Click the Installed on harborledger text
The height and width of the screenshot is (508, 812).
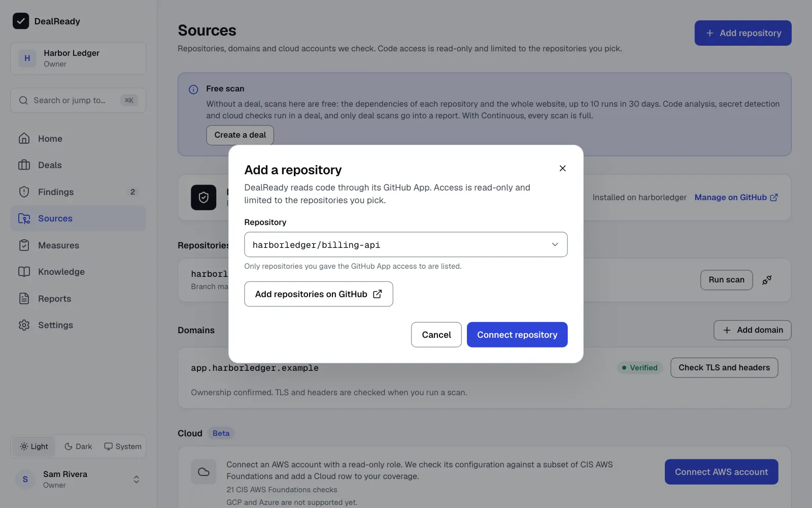pyautogui.click(x=639, y=198)
